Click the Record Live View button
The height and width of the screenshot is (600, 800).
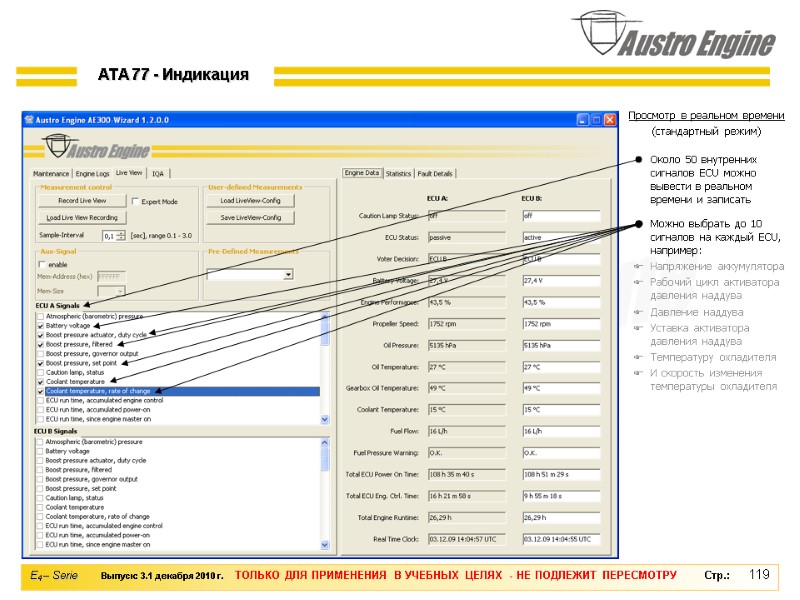82,201
